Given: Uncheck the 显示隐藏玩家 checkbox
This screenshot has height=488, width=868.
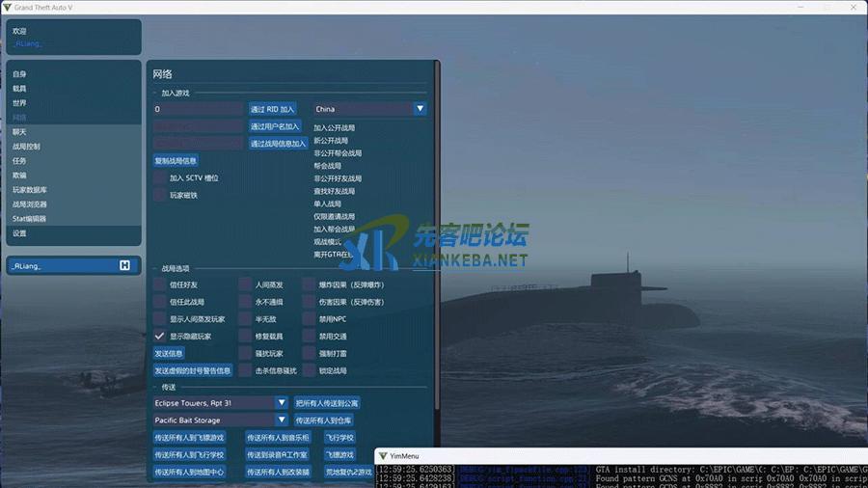Looking at the screenshot, I should [x=160, y=336].
